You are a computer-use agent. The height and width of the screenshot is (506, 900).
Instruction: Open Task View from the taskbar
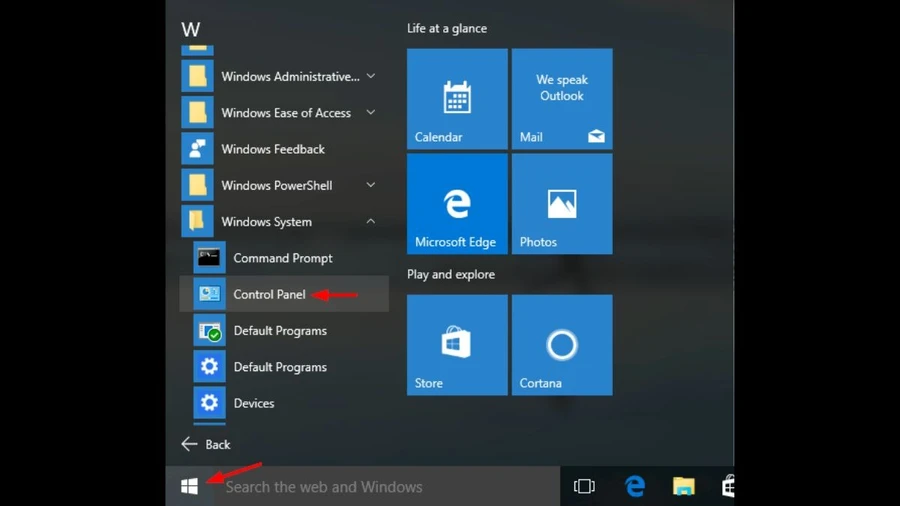coord(584,486)
